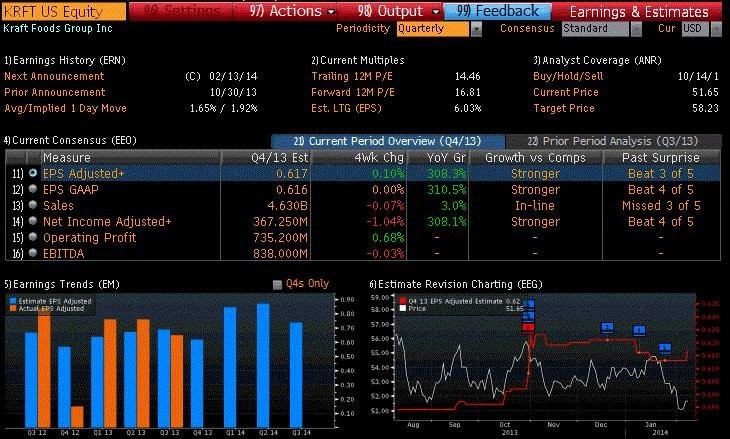
Task: Click the red Q4 13 EPS Estimate legend swatch
Action: tap(403, 301)
